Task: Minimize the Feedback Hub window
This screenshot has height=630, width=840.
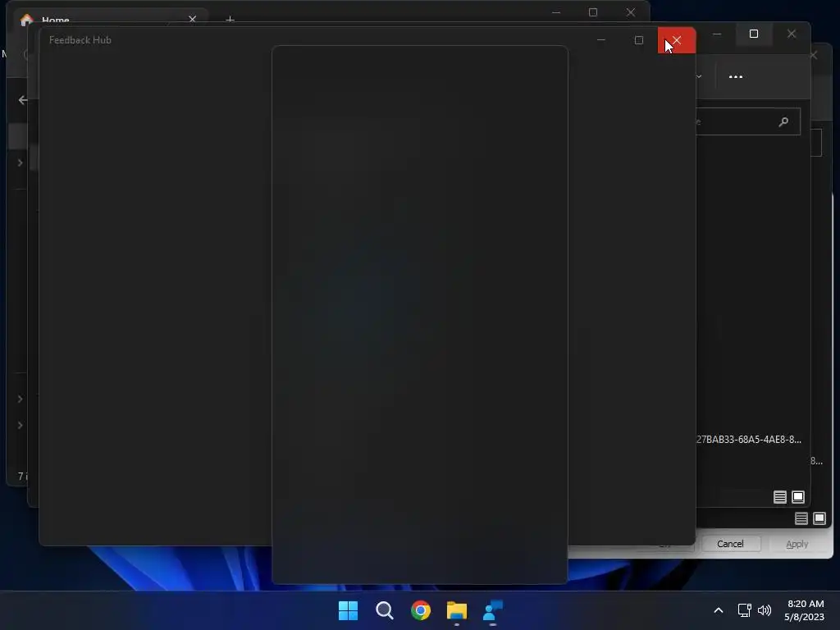Action: tap(601, 40)
